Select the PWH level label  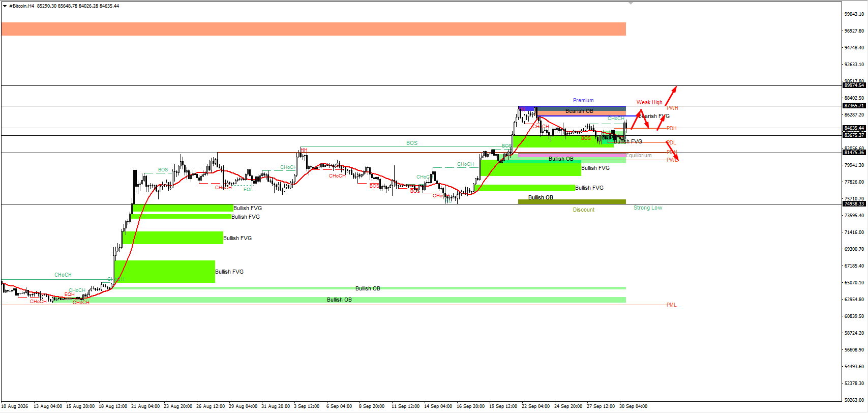point(672,108)
